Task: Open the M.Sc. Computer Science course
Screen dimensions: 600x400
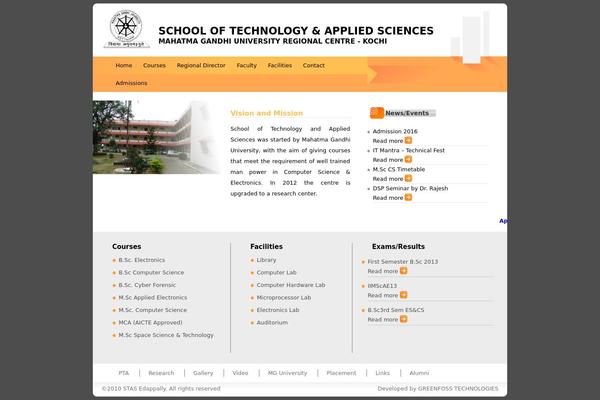Action: (x=153, y=310)
